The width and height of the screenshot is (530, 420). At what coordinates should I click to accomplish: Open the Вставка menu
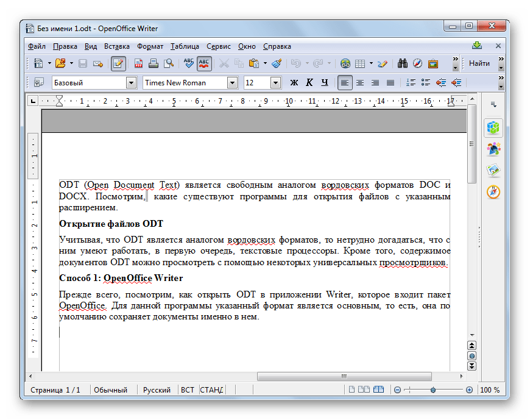tap(116, 46)
